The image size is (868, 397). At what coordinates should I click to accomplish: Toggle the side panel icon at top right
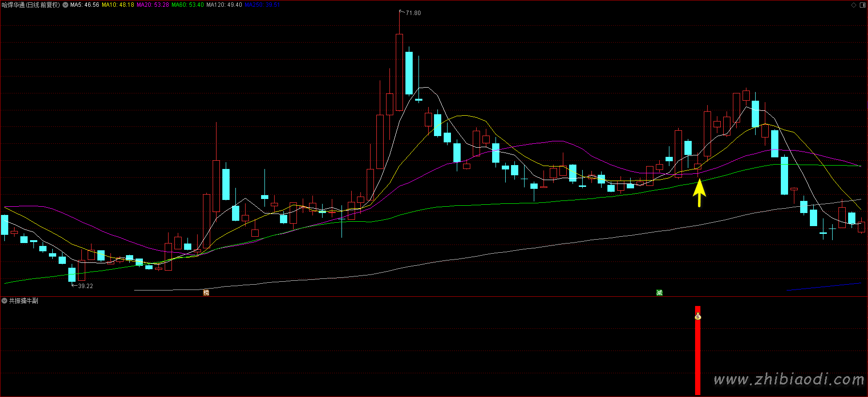click(863, 5)
